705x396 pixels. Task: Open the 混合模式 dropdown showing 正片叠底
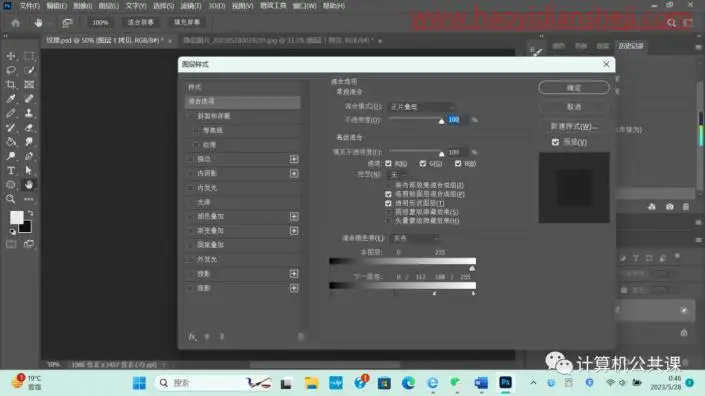[422, 107]
